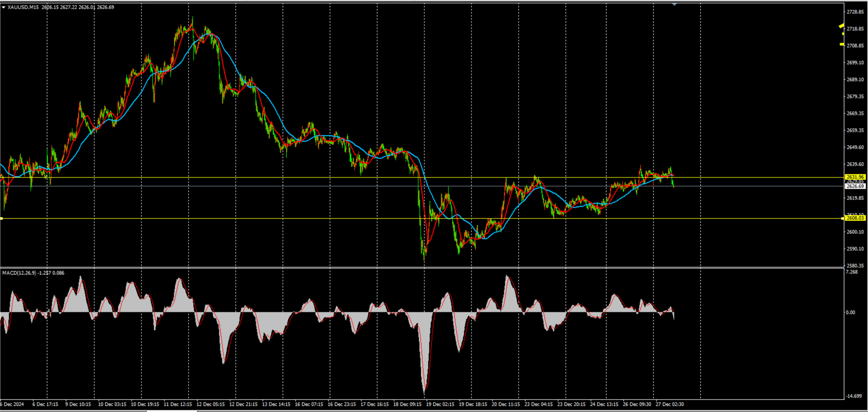
Task: Click the 2718.85 price scale value
Action: tap(855, 29)
